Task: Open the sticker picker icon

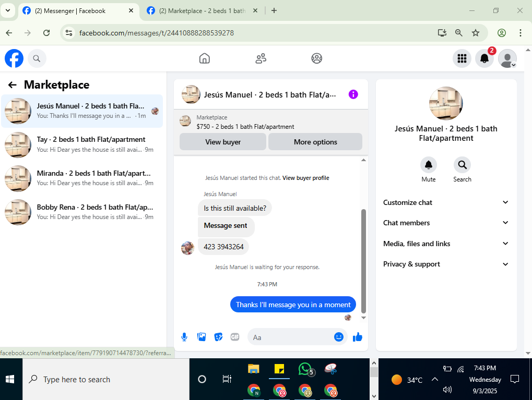Action: pos(218,337)
